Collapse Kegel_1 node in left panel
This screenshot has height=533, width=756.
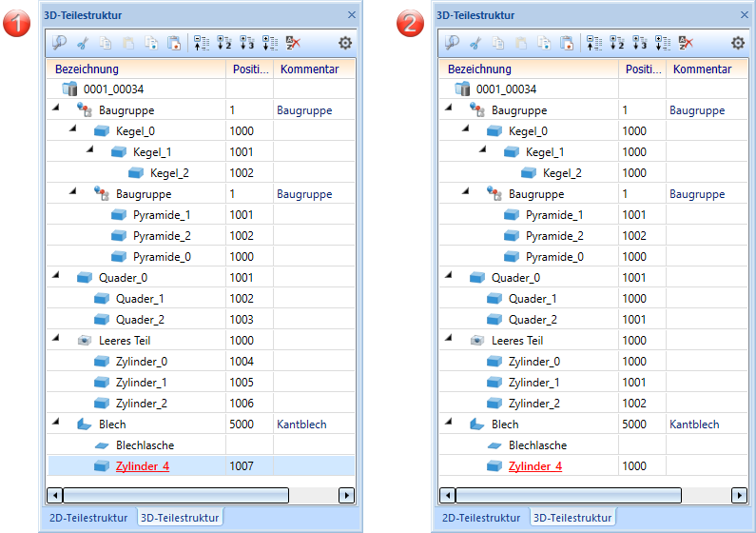[90, 149]
